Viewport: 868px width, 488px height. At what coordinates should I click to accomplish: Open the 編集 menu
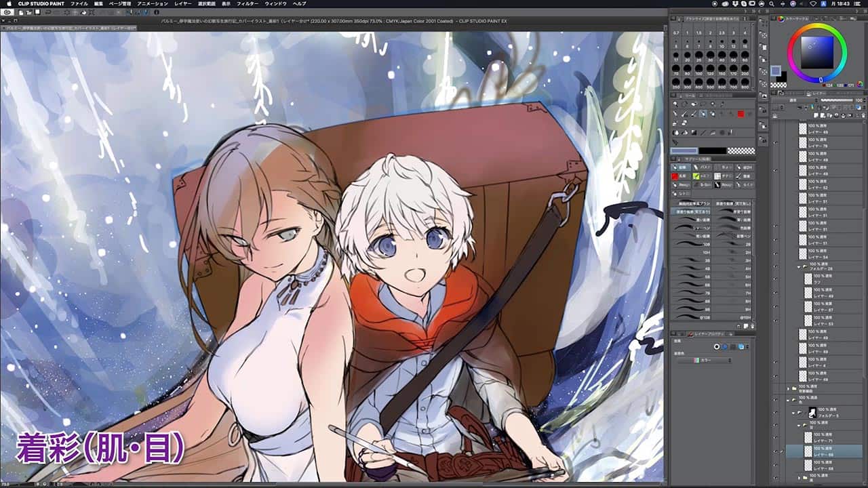click(99, 3)
